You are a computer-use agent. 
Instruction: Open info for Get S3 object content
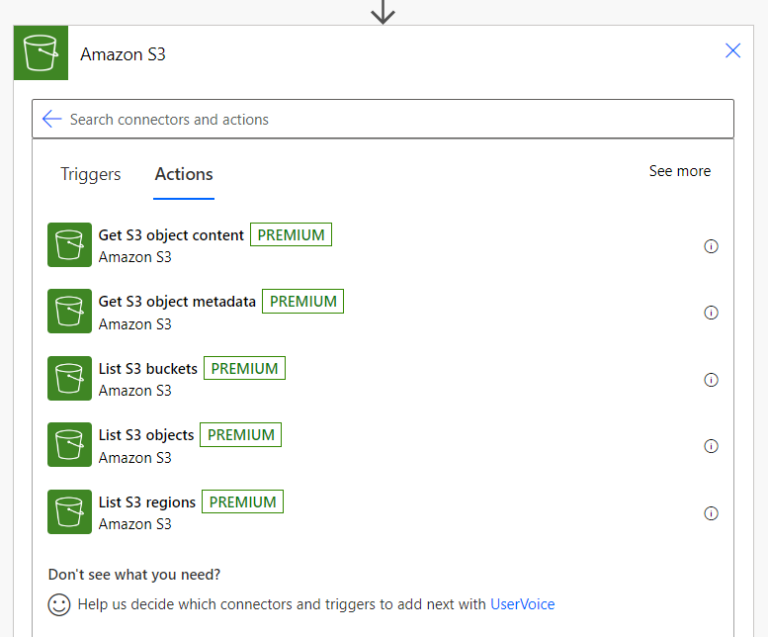coord(711,246)
